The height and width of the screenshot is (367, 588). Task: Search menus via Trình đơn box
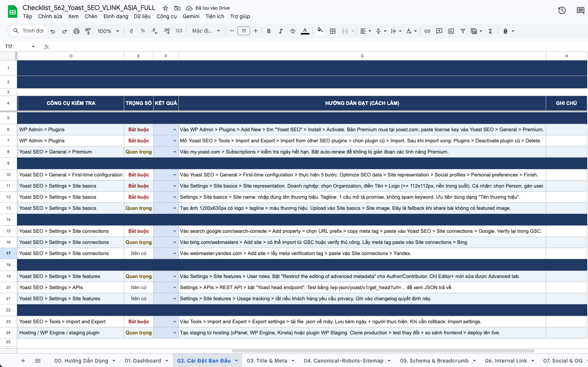(28, 31)
